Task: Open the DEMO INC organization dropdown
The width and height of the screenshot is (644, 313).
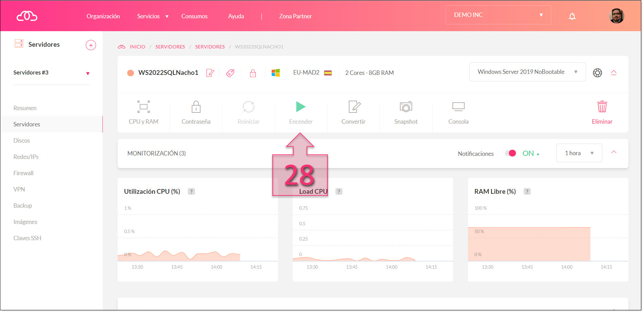Action: [x=498, y=15]
